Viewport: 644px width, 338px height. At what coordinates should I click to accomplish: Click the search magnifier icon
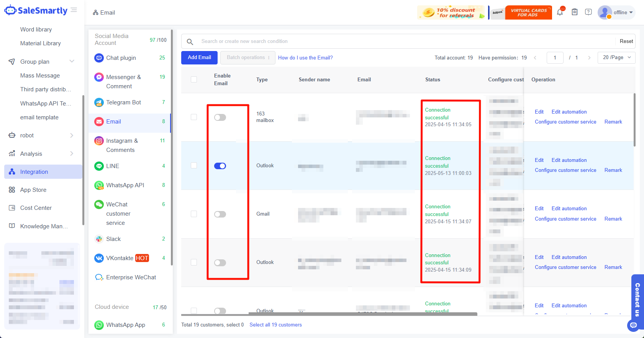click(x=190, y=41)
